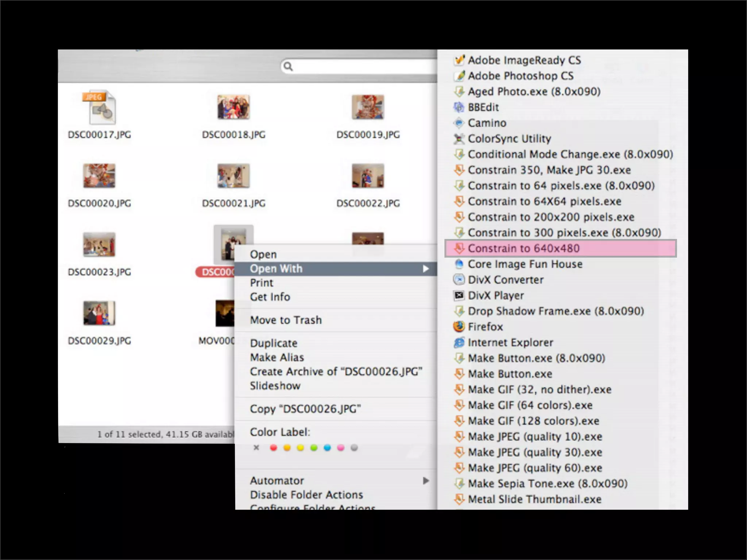
Task: Choose Move to Trash
Action: point(286,320)
